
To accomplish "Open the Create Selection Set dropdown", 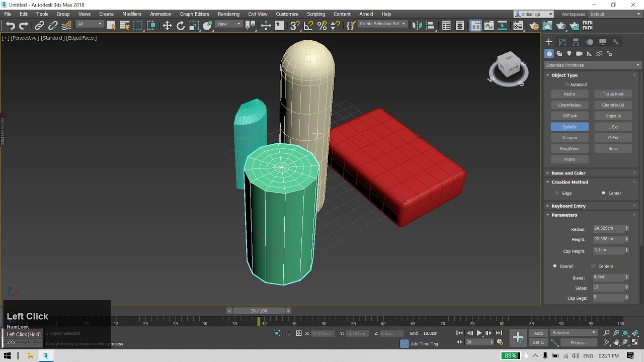I will (x=382, y=24).
